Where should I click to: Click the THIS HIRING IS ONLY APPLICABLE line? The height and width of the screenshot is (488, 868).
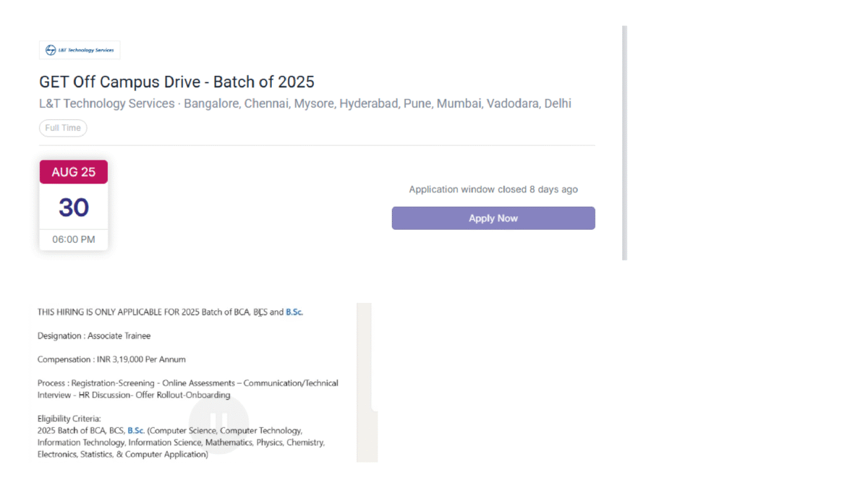point(171,312)
